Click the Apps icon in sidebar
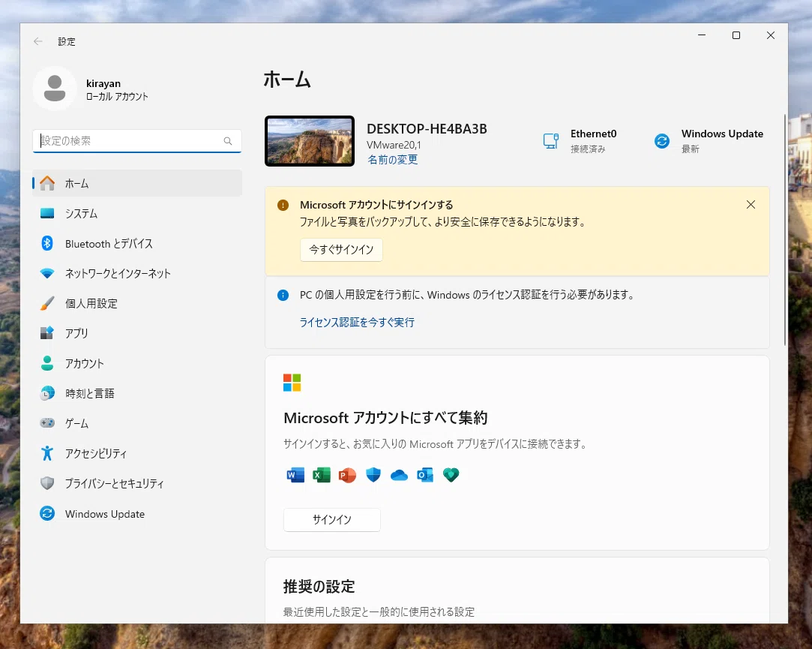The height and width of the screenshot is (649, 812). (47, 333)
